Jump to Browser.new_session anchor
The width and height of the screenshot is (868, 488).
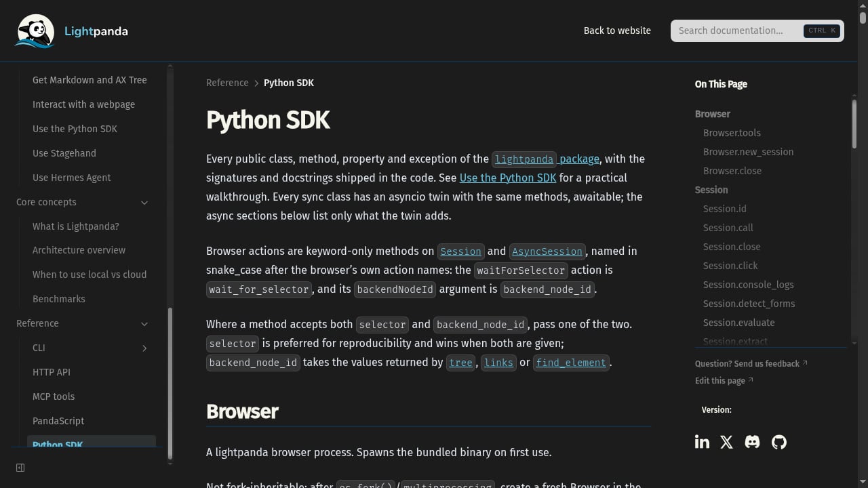[748, 152]
